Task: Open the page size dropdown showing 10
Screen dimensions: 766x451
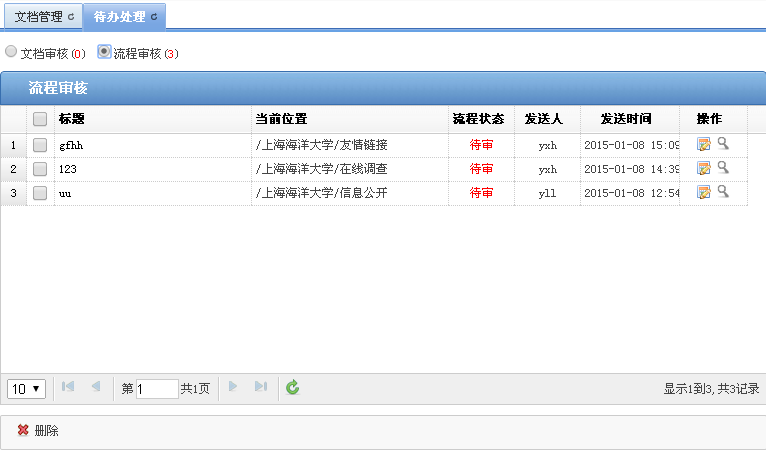Action: pyautogui.click(x=26, y=388)
